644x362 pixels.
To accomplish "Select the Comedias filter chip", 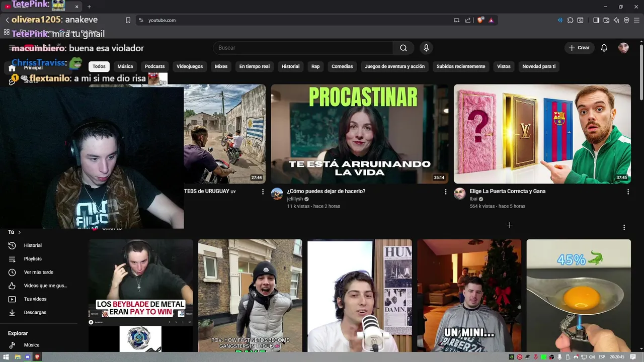I will 342,66.
